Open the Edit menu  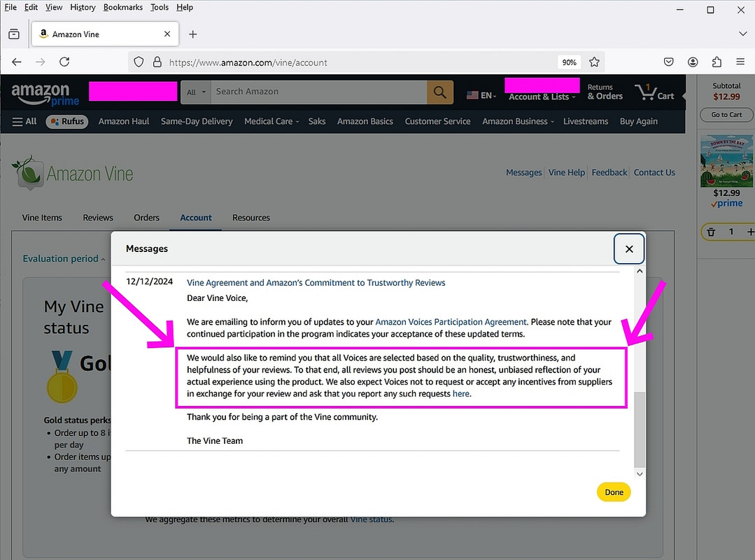tap(31, 7)
